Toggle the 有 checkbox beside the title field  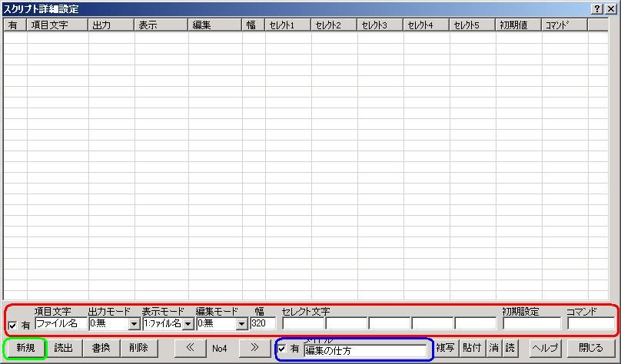coord(282,349)
